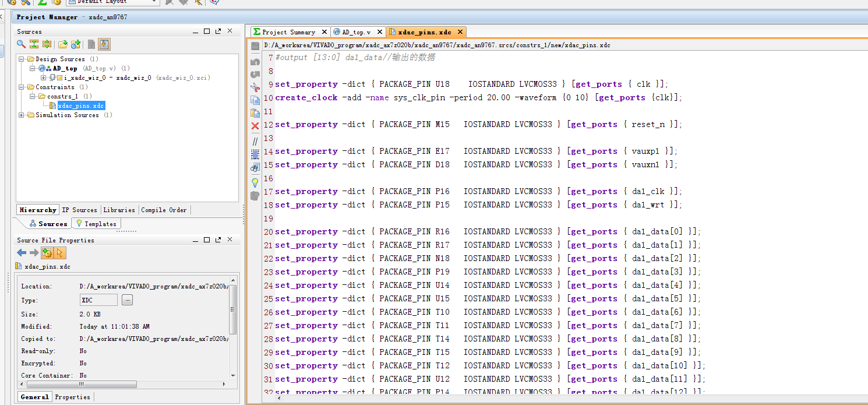Image resolution: width=868 pixels, height=405 pixels.
Task: Click the Paste icon in editor sidebar
Action: pyautogui.click(x=255, y=113)
